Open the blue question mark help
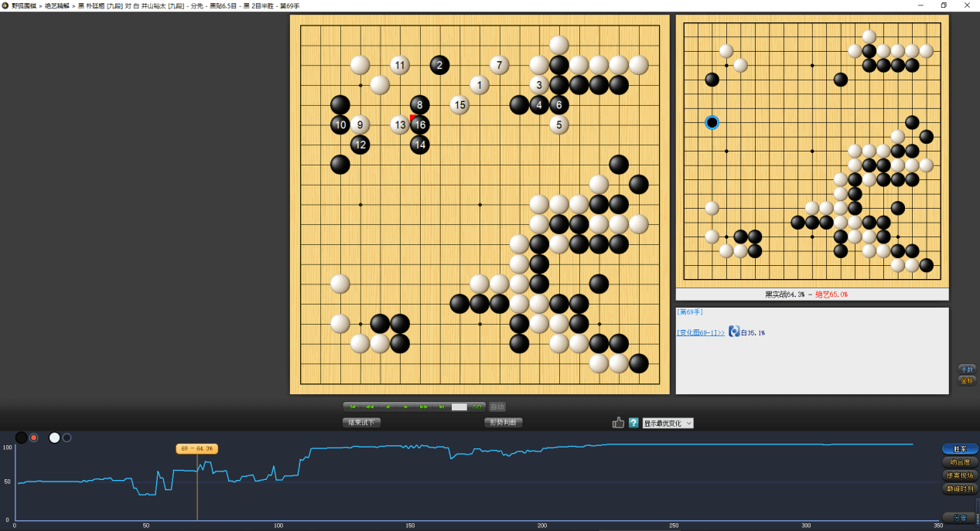The image size is (980, 531). point(633,423)
